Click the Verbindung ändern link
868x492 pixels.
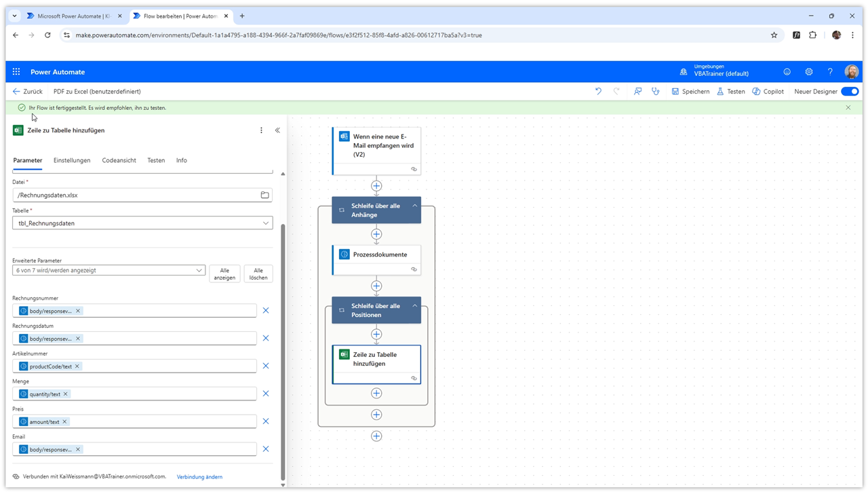199,477
